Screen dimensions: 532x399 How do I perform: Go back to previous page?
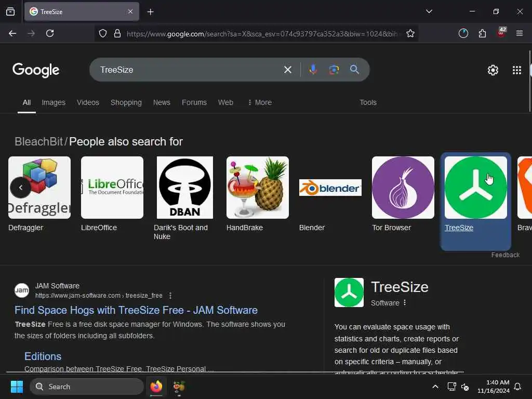(x=12, y=33)
